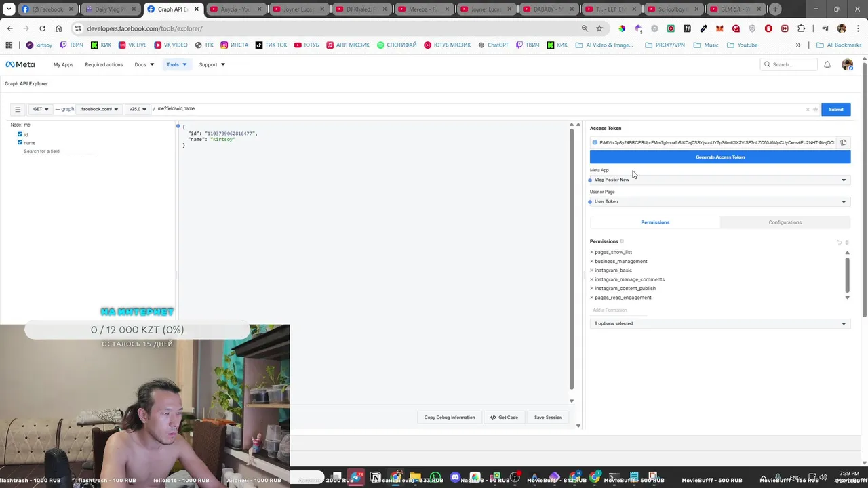Click the Add a Permission input
The height and width of the screenshot is (488, 868).
point(618,310)
